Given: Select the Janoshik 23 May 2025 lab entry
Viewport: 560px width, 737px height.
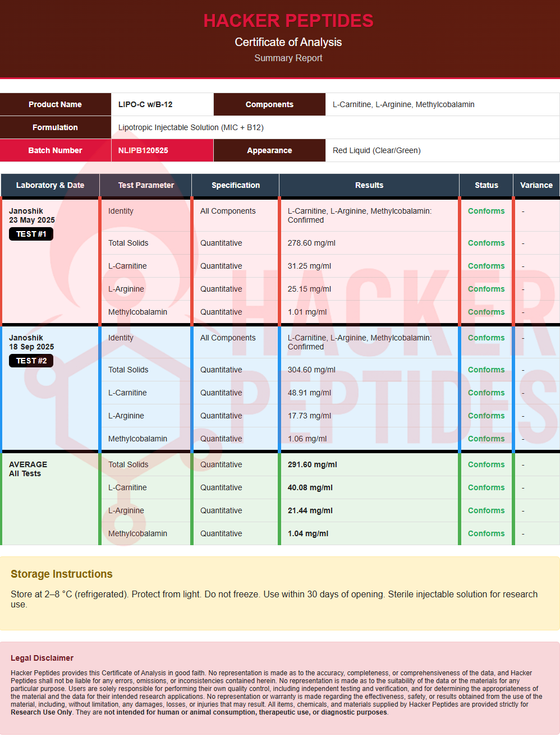Looking at the screenshot, I should (x=32, y=215).
